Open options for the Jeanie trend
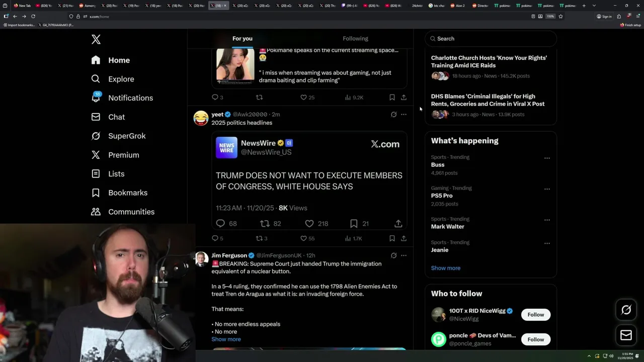This screenshot has height=362, width=644. pyautogui.click(x=547, y=244)
